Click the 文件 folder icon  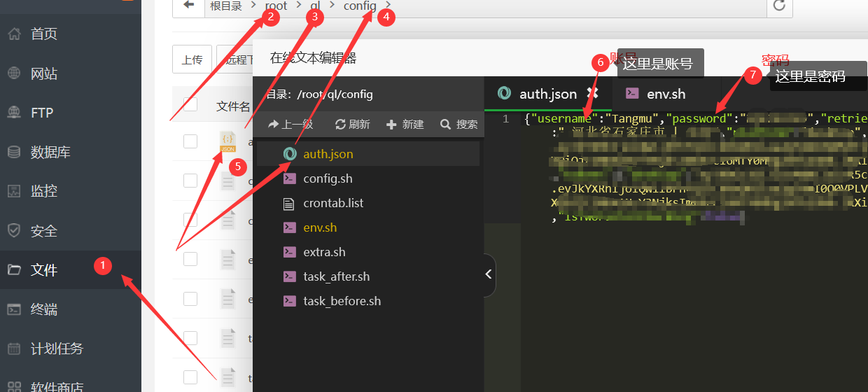click(x=14, y=269)
